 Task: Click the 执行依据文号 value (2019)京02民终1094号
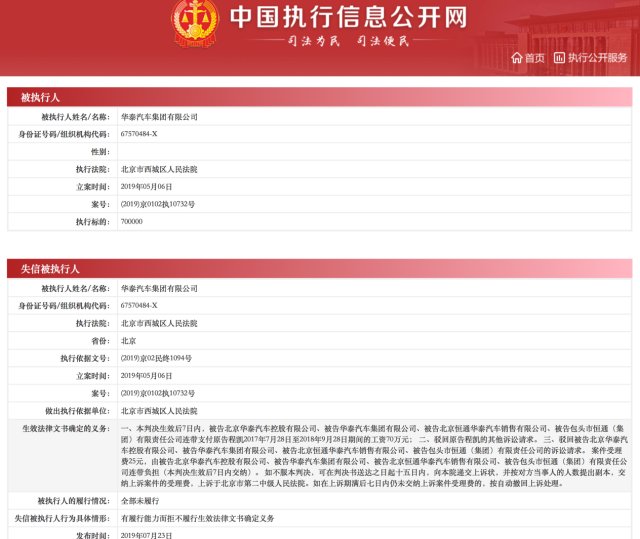point(156,358)
